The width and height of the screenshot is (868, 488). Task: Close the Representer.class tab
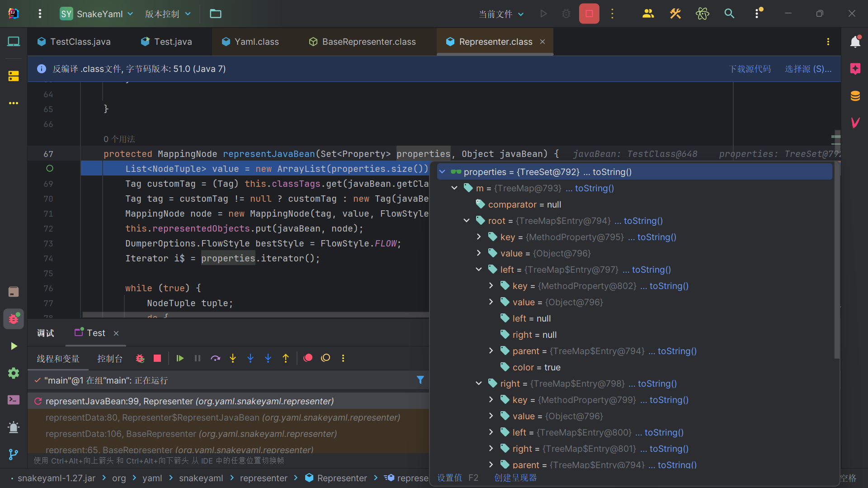coord(542,42)
